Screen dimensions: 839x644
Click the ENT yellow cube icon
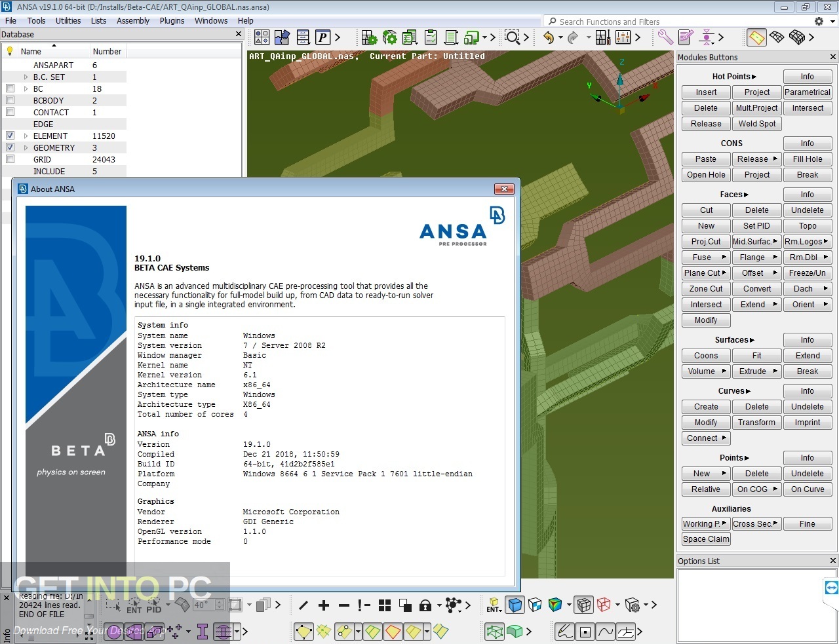pyautogui.click(x=494, y=605)
